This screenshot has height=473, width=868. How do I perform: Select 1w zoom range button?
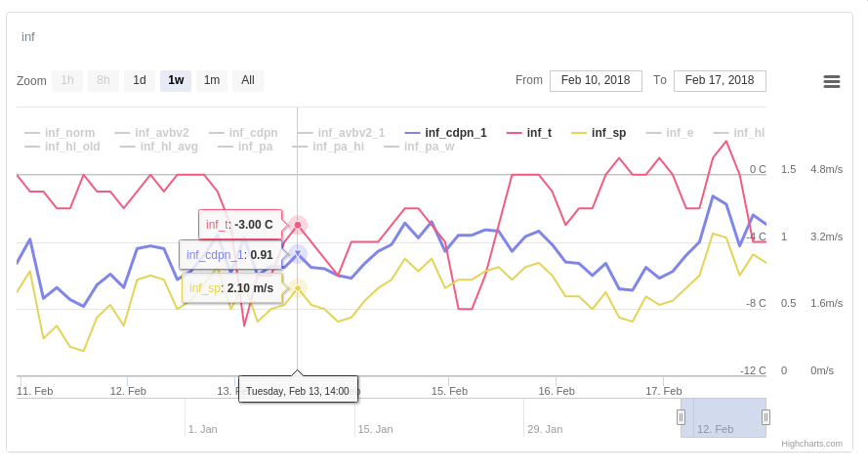click(x=176, y=80)
